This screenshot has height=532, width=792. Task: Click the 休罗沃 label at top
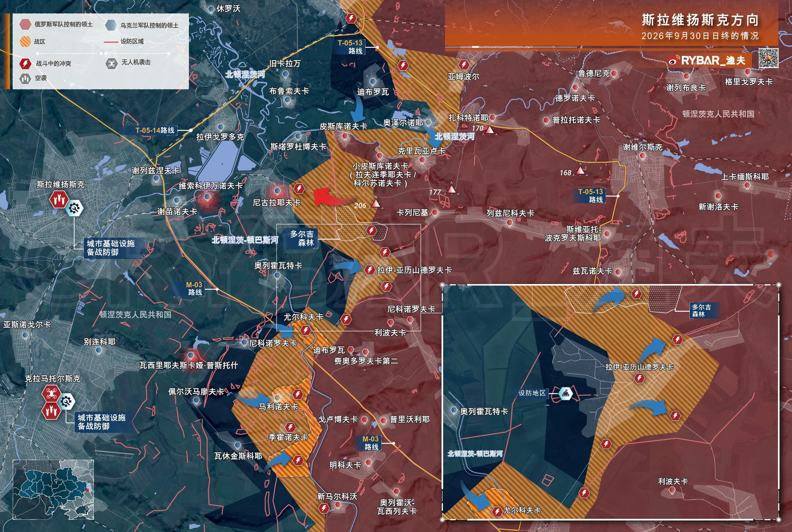click(228, 9)
